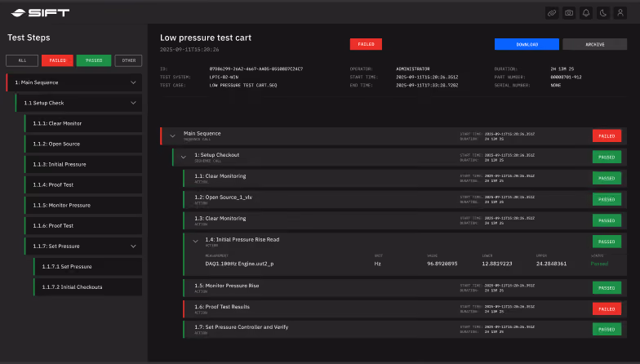Select 1.1.4: Proof Test step

coord(83,184)
